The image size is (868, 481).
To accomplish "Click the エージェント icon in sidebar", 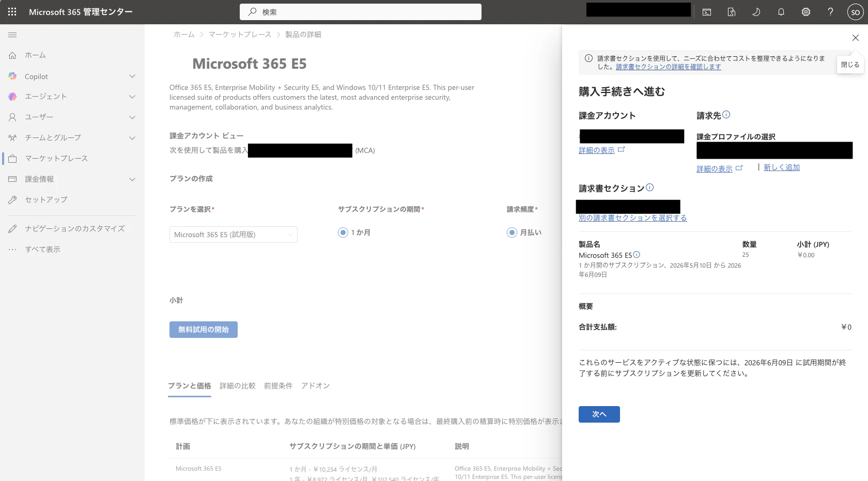I will (12, 97).
